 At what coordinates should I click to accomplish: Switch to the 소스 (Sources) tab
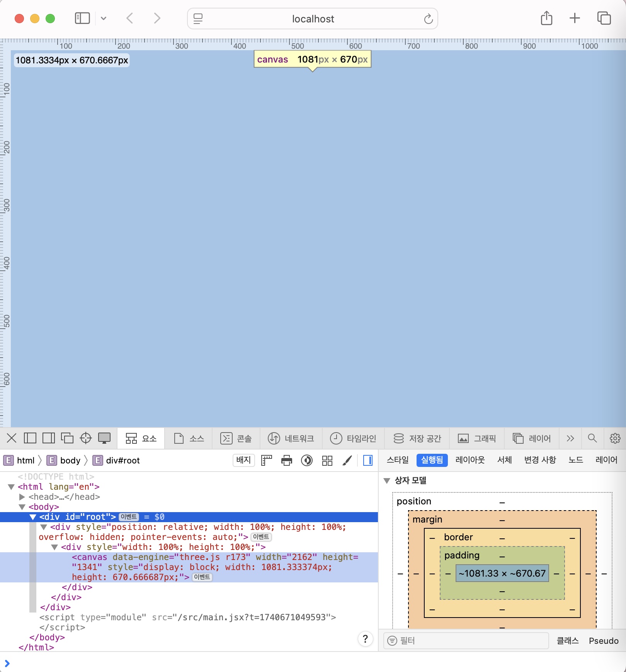tap(189, 438)
